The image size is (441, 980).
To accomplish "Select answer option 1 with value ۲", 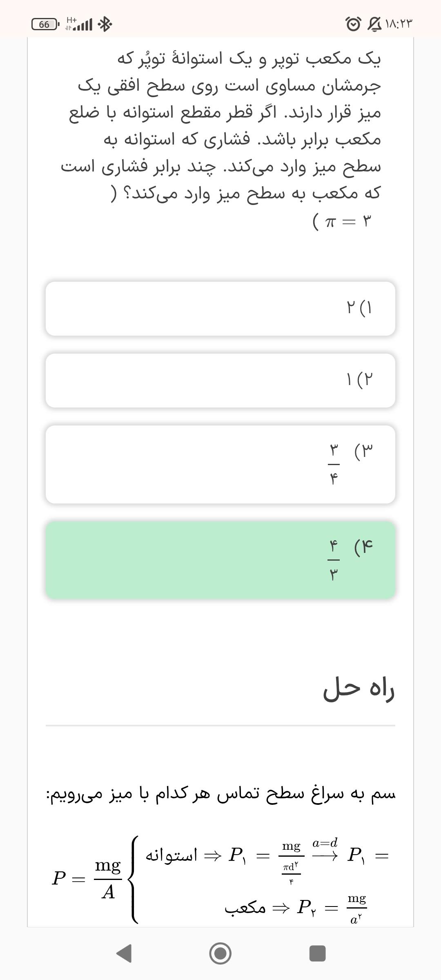I will [220, 309].
